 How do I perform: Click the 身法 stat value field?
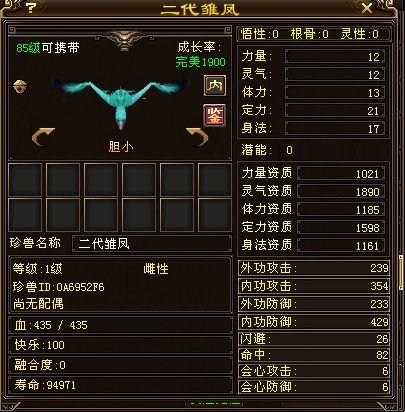click(335, 128)
